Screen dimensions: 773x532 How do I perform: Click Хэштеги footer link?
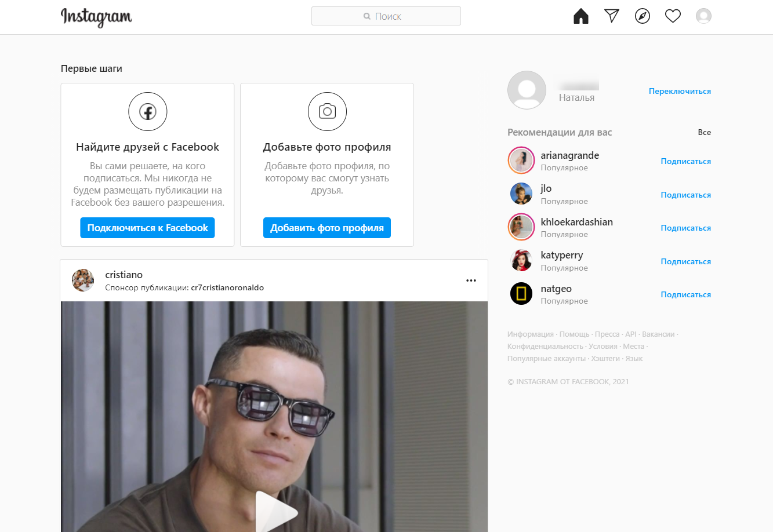click(x=605, y=359)
